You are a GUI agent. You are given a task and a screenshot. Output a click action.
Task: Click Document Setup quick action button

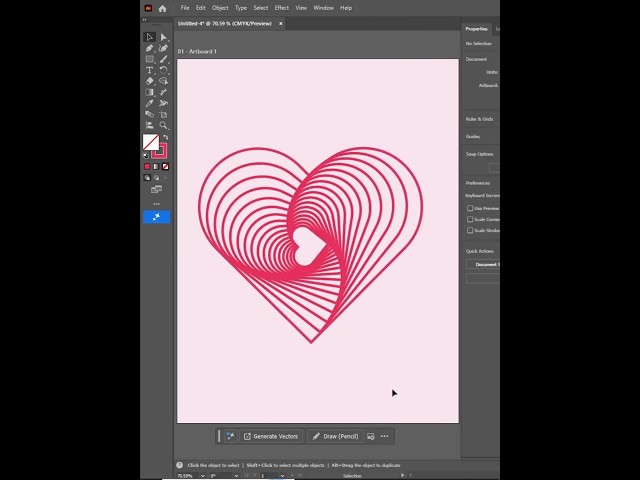coord(483,264)
